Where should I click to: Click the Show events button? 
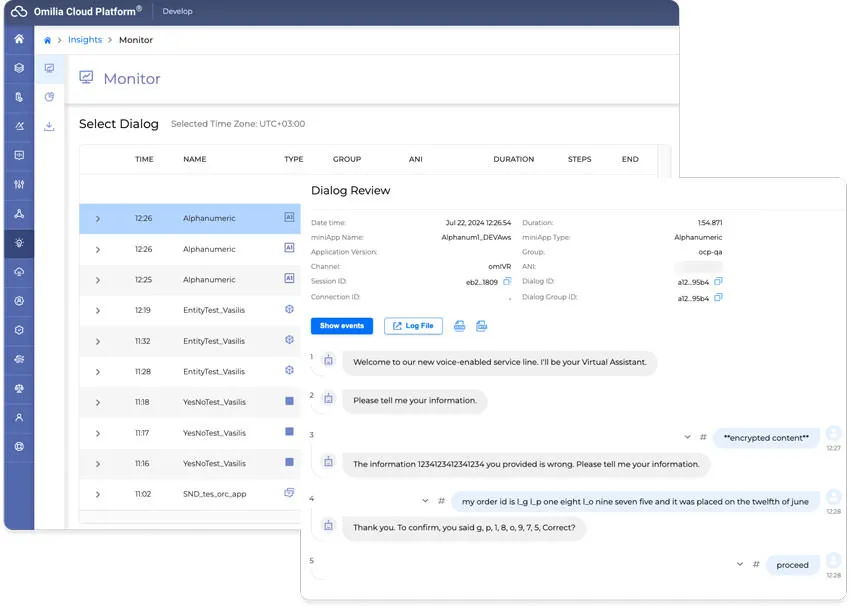(342, 326)
